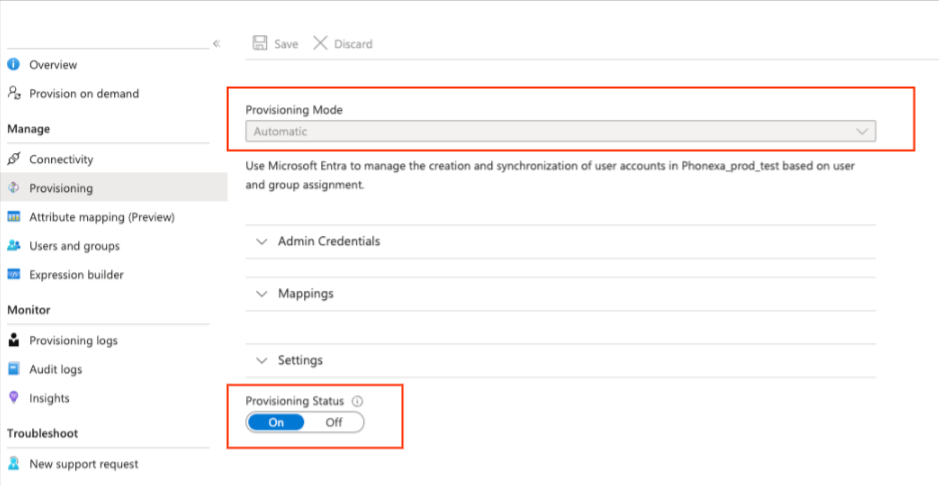The image size is (939, 486).
Task: Click the Users and groups icon
Action: click(x=14, y=246)
